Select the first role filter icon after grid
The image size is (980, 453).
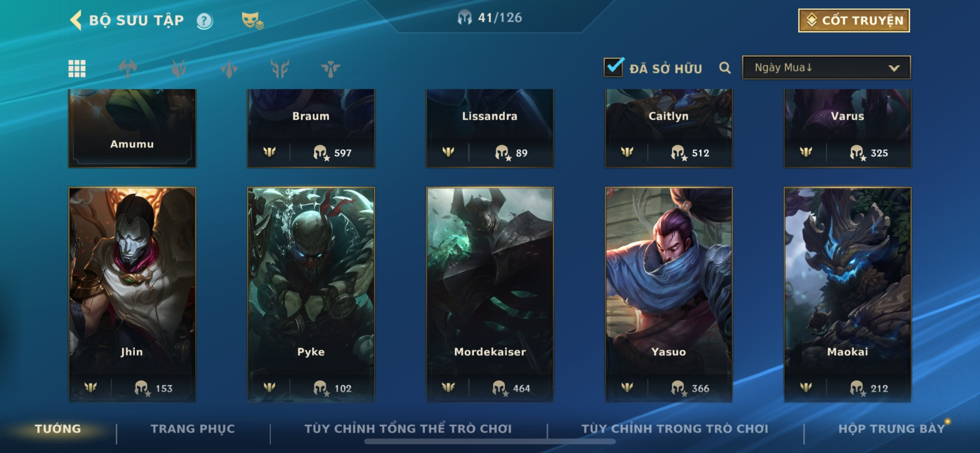point(127,69)
